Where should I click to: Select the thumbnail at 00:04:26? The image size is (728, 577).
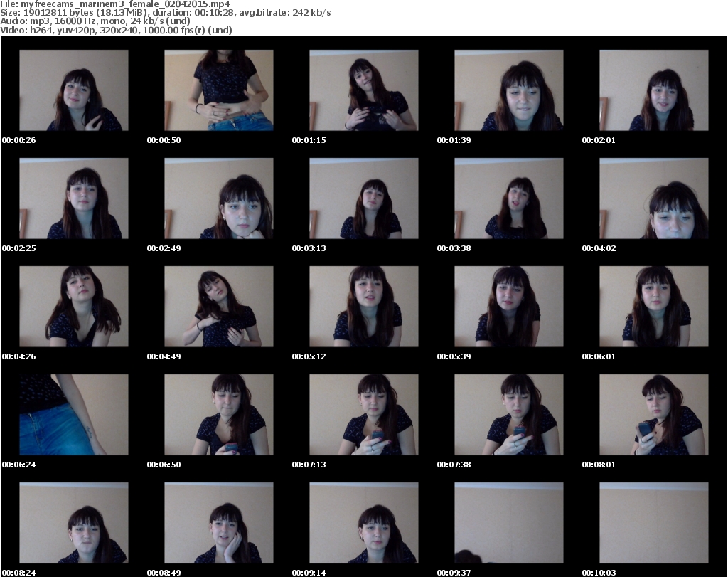(74, 307)
